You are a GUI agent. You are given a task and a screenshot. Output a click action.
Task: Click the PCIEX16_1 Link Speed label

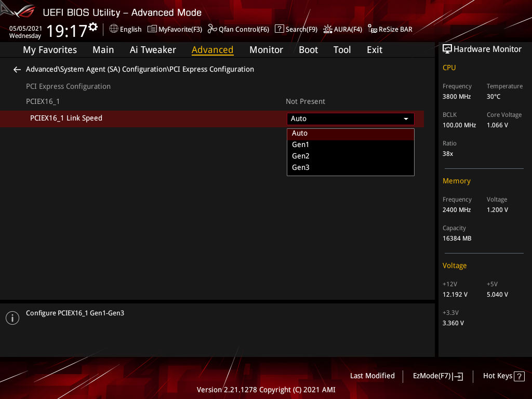66,118
